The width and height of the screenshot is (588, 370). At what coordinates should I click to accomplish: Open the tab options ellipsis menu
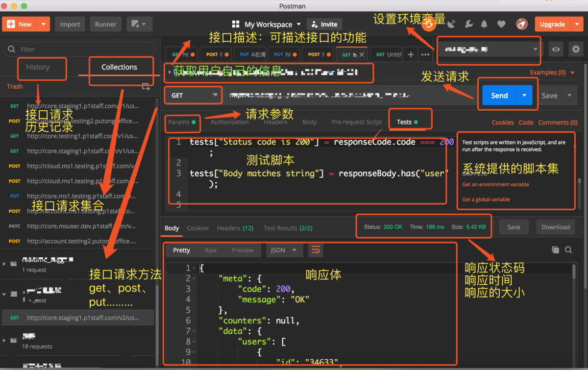425,54
